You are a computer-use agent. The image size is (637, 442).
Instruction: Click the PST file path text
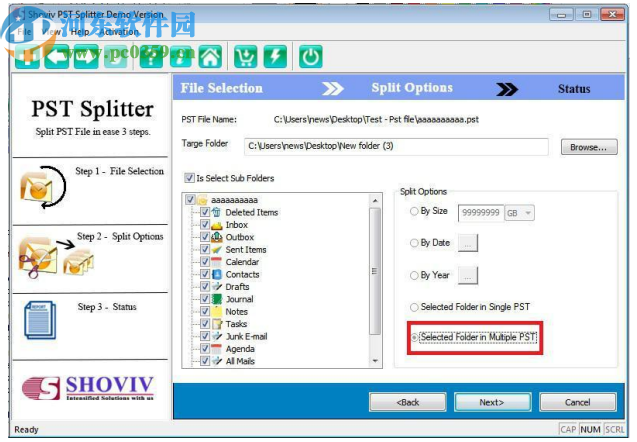[x=376, y=119]
